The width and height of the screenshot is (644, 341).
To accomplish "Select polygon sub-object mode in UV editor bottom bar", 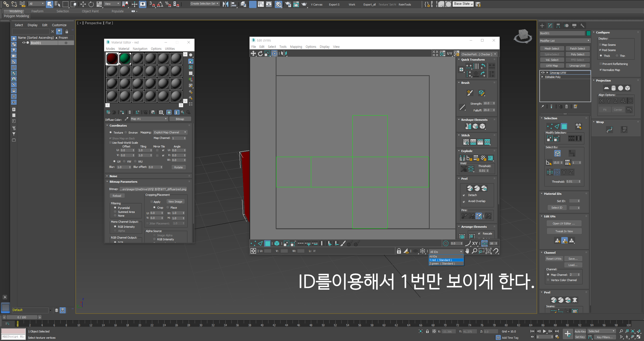I will coord(267,243).
